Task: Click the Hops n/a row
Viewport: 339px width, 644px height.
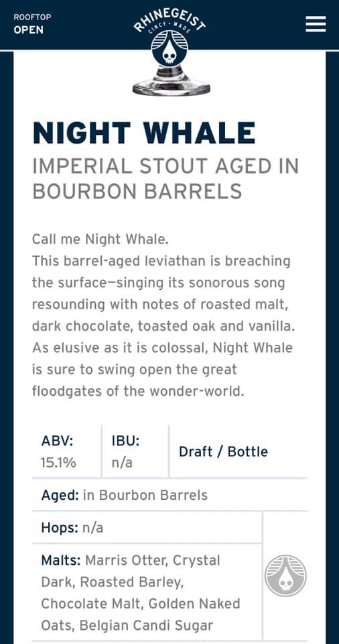Action: pos(147,527)
